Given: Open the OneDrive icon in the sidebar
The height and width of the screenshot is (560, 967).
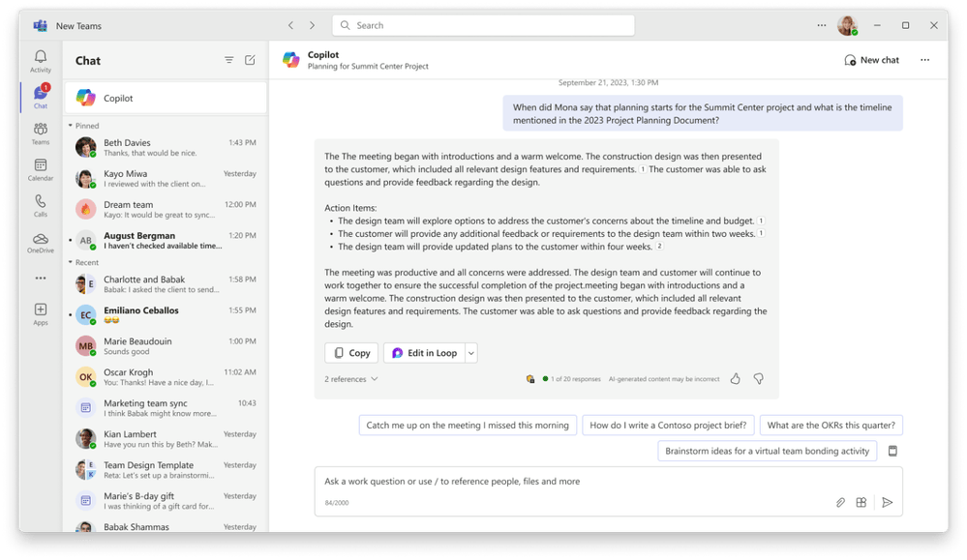Looking at the screenshot, I should pos(41,242).
